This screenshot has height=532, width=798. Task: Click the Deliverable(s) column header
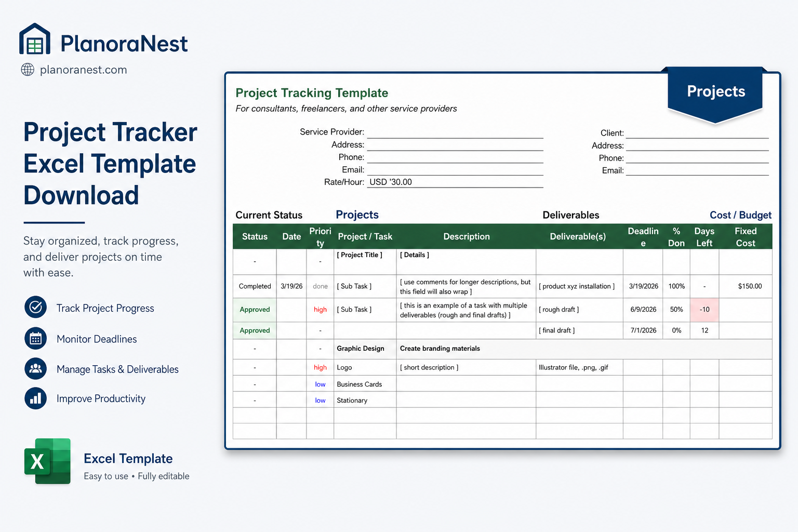point(578,236)
